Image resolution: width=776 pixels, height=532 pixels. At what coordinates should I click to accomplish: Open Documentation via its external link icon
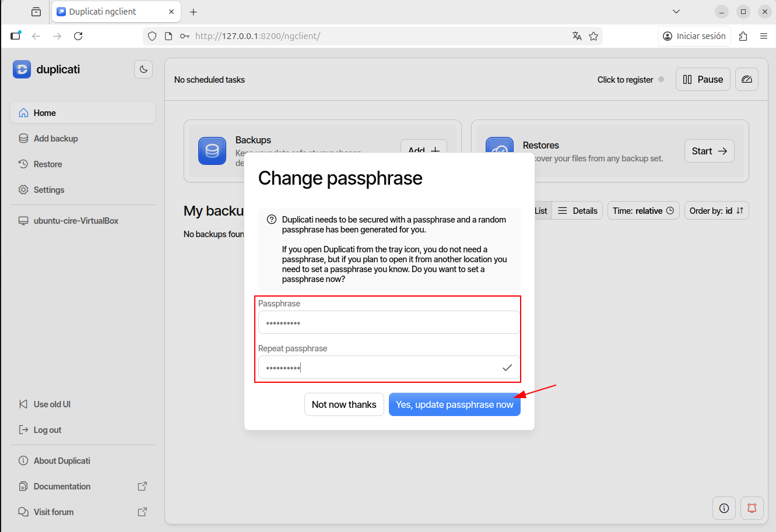[x=142, y=486]
